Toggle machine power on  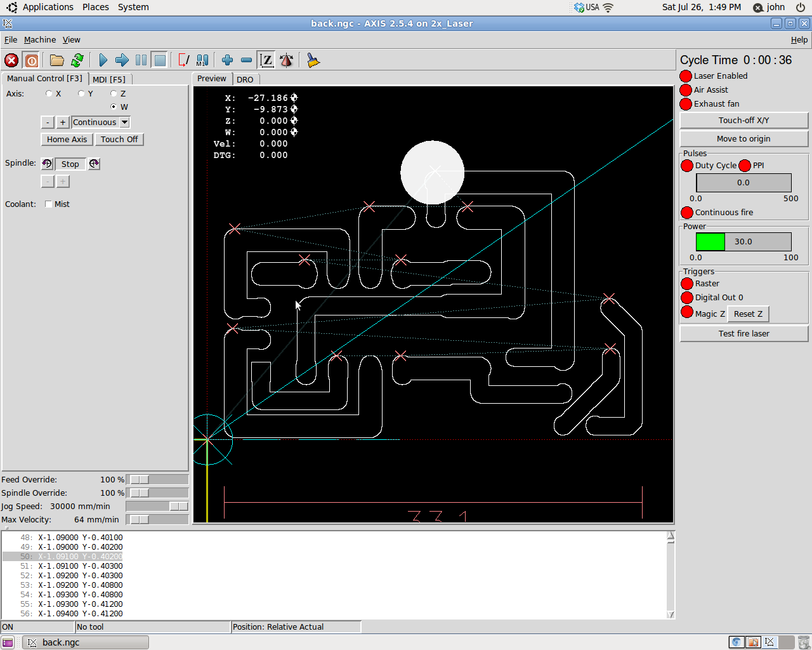pos(31,60)
